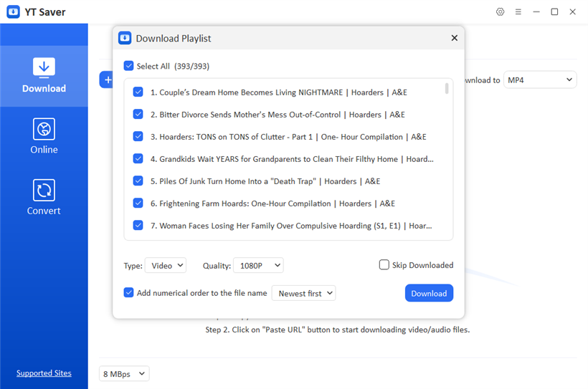
Task: Click the playlist list scrollbar thumb
Action: pyautogui.click(x=447, y=88)
